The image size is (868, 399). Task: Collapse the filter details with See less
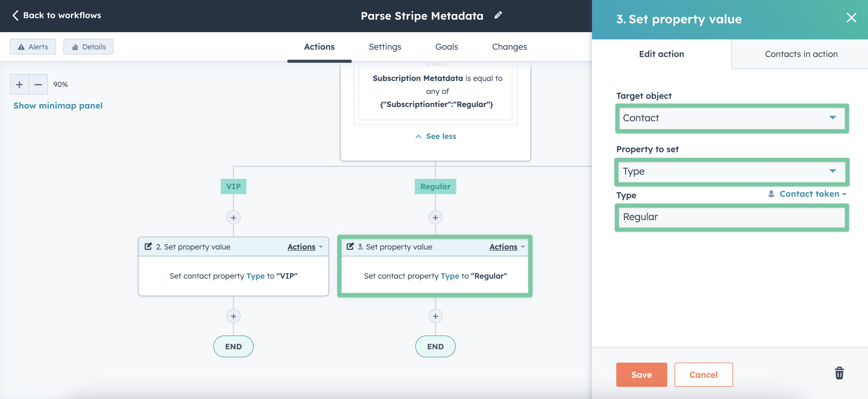pyautogui.click(x=435, y=136)
